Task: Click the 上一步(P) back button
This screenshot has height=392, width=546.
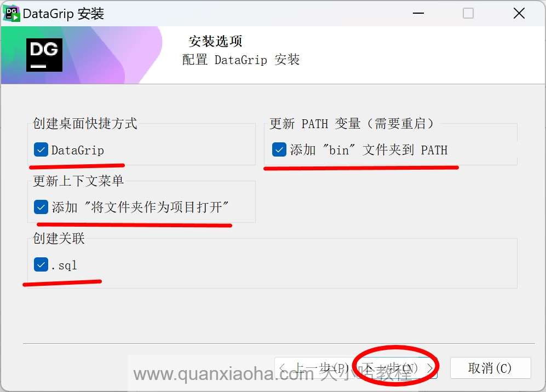Action: click(314, 367)
